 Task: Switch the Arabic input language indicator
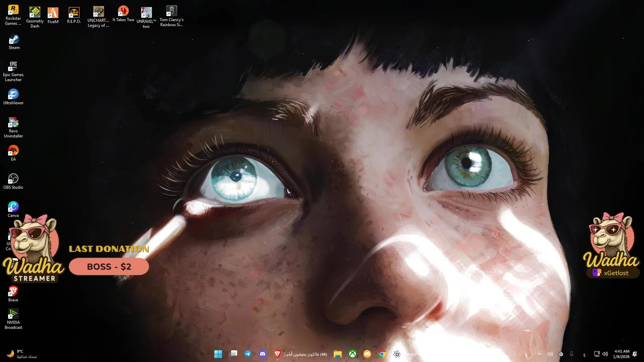584,354
